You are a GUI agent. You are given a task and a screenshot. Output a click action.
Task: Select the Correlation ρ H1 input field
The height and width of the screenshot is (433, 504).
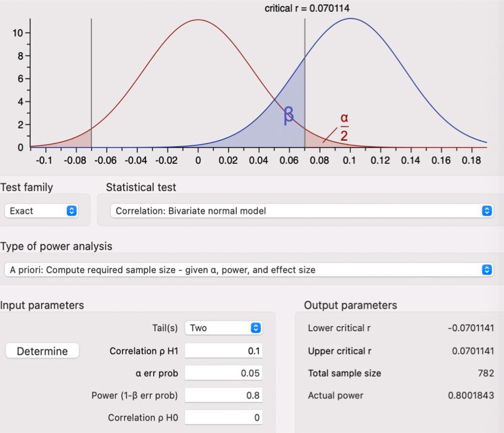(223, 351)
